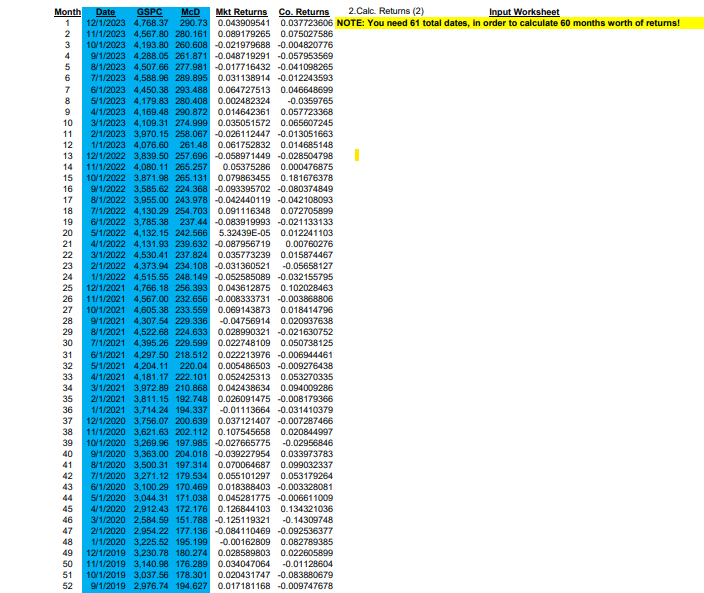Select GSPC value 3,714.24

point(151,410)
